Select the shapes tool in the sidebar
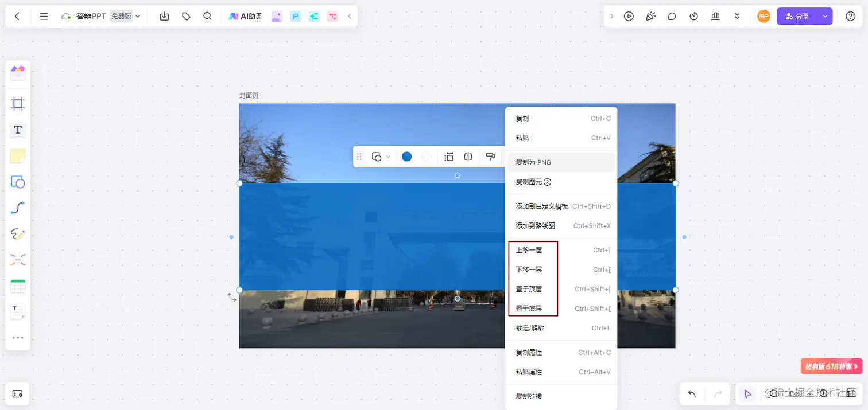868x410 pixels. point(18,182)
